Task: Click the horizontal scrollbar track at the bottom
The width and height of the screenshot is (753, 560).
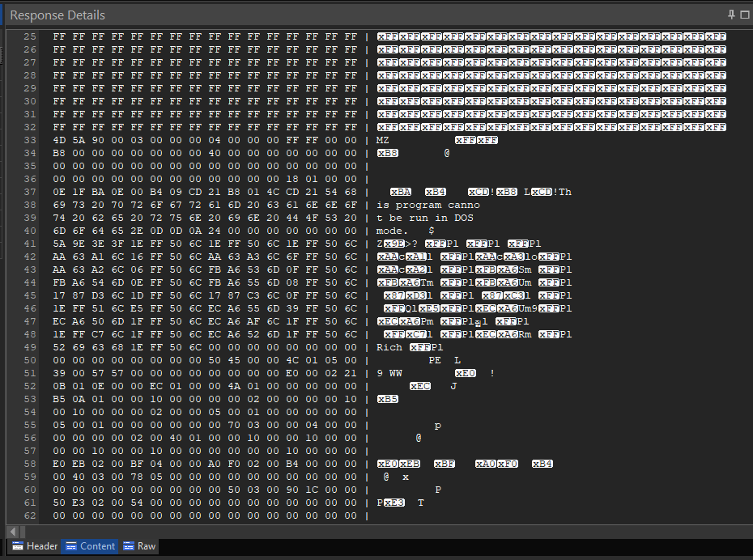Action: click(381, 531)
